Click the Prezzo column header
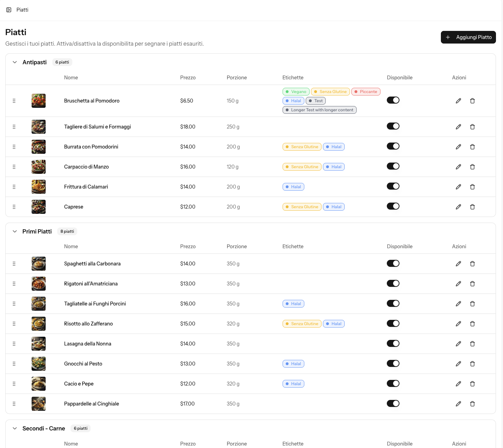 tap(188, 78)
